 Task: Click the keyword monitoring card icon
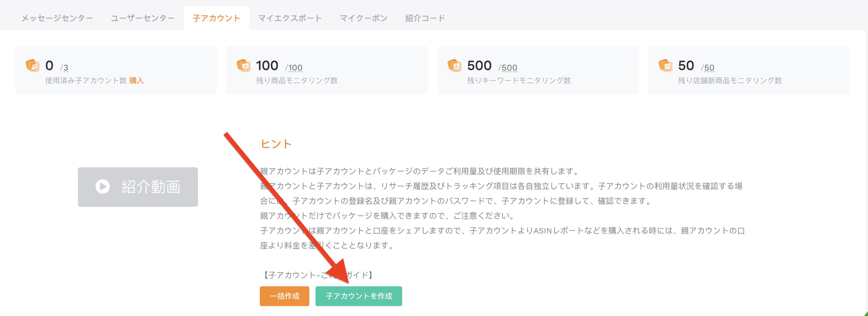click(454, 65)
